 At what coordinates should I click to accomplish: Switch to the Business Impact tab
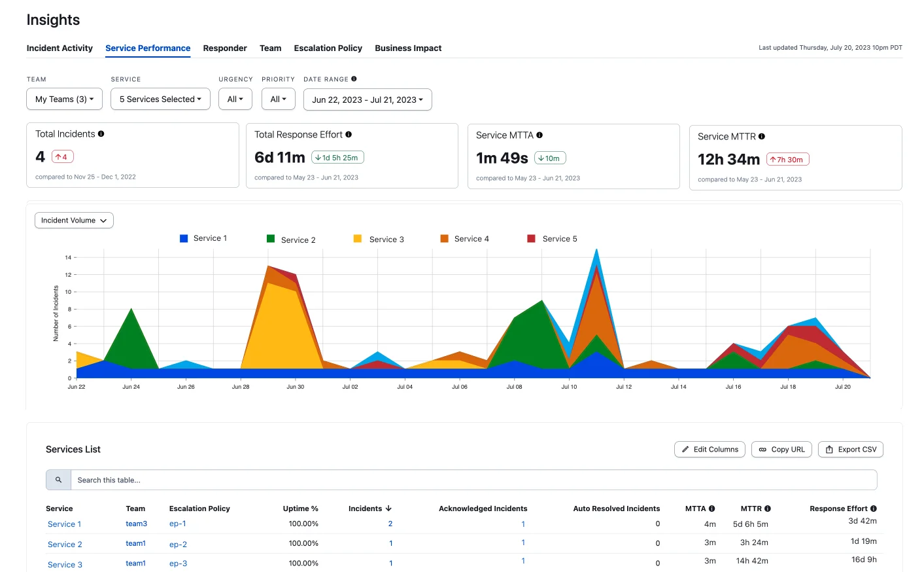(x=408, y=48)
